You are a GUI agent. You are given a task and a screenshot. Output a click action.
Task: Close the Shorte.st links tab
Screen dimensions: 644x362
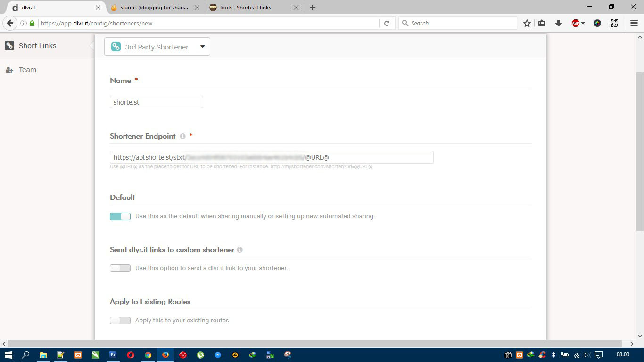[296, 8]
